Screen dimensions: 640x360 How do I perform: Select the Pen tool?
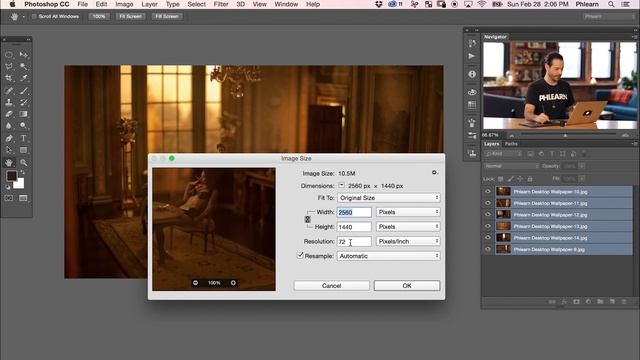pos(9,138)
